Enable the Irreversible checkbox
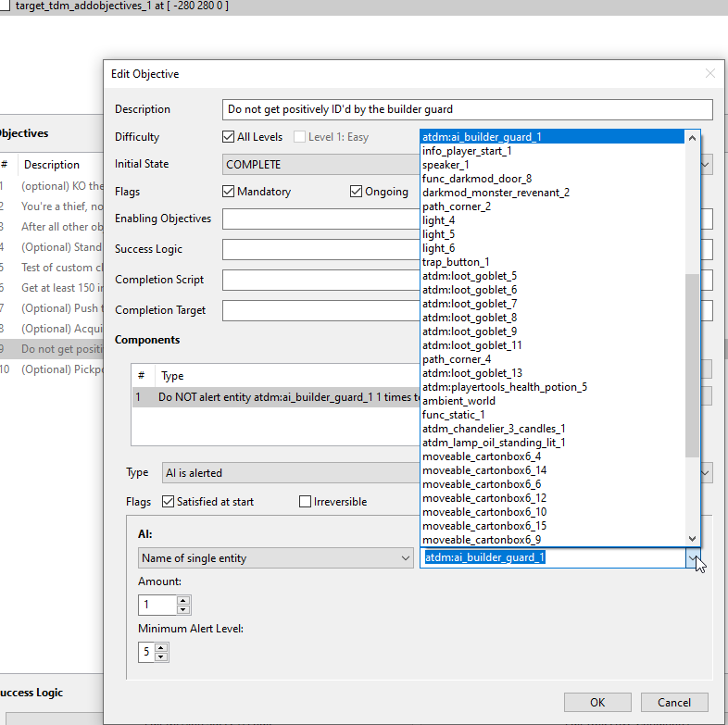 [305, 502]
